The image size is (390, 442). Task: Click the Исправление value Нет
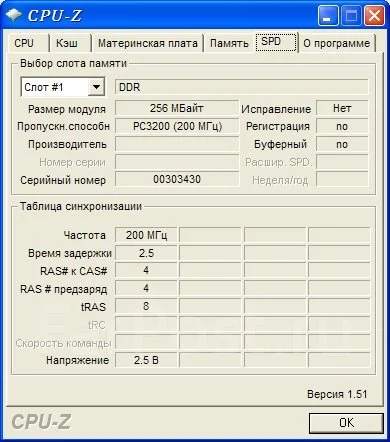tap(342, 108)
